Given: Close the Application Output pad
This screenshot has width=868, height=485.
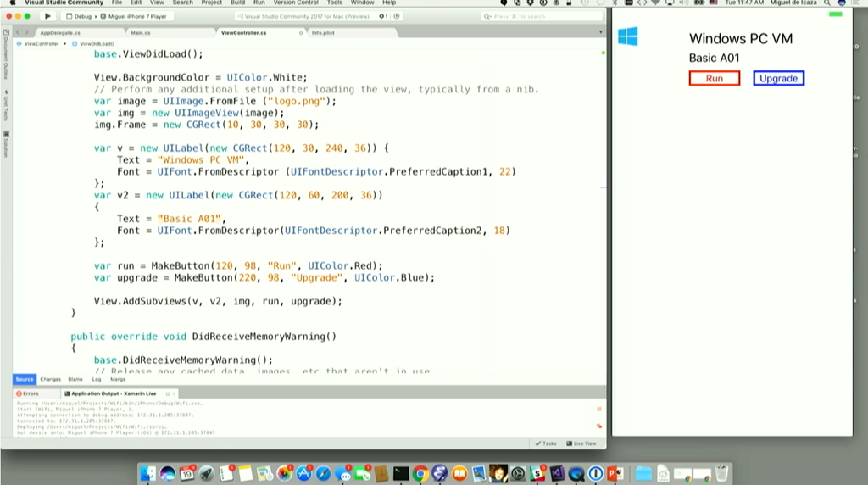Looking at the screenshot, I should [173, 393].
